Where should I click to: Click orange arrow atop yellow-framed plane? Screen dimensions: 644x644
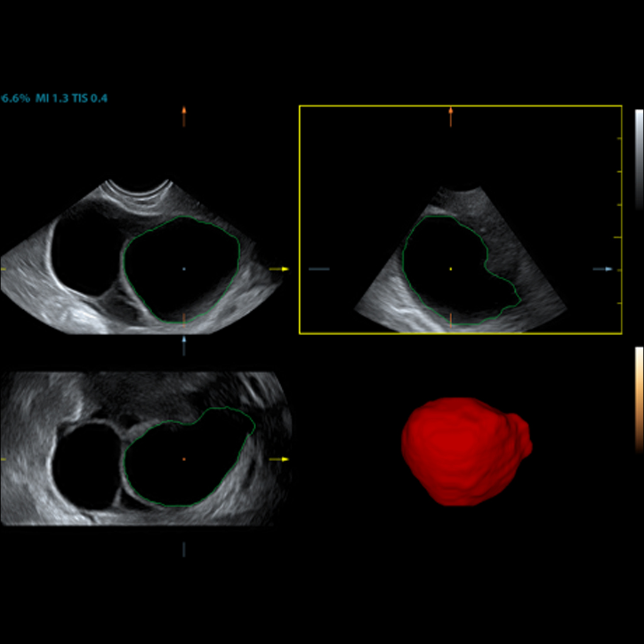[x=450, y=117]
